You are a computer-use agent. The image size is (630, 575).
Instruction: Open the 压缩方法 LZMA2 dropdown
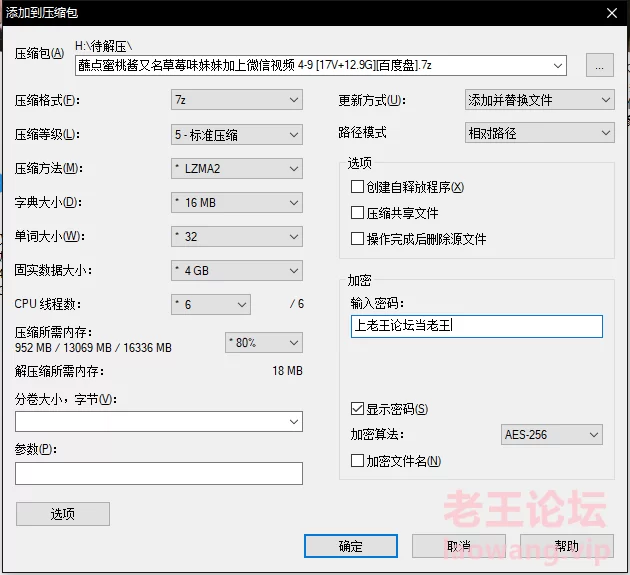237,168
